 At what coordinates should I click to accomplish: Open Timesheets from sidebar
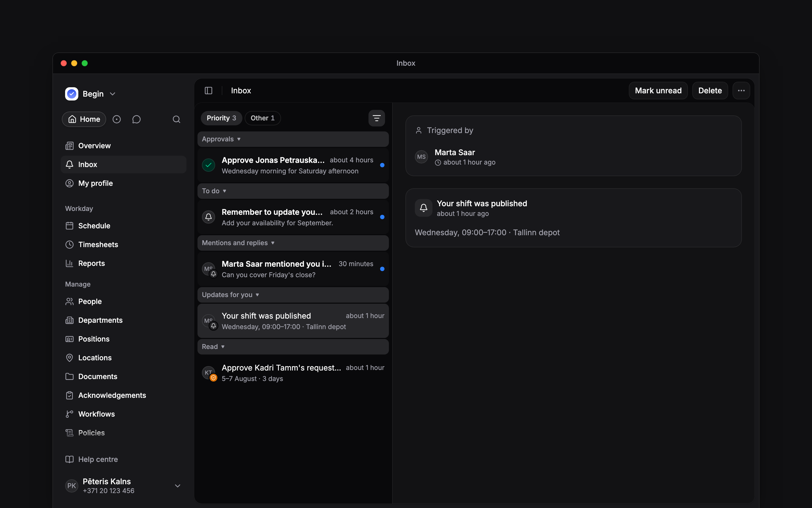[123, 245]
